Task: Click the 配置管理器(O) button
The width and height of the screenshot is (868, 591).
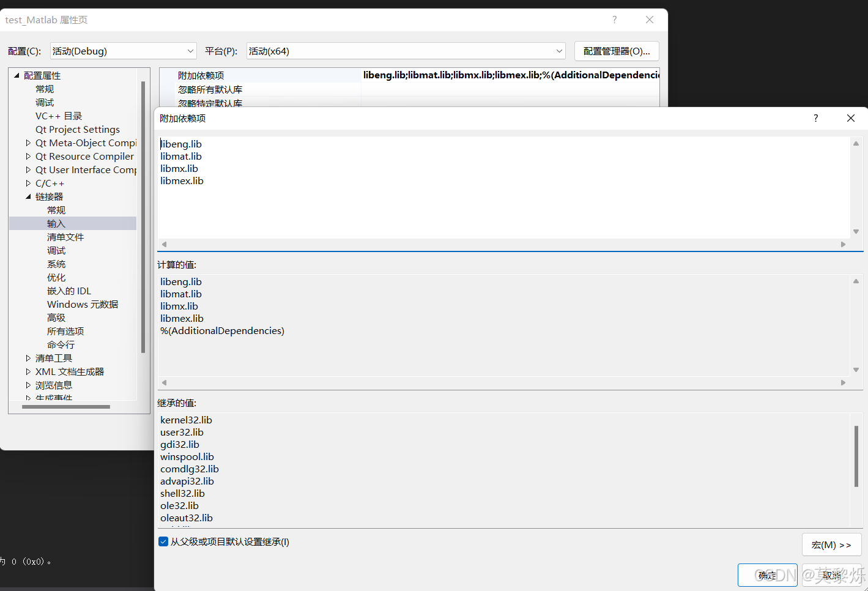Action: pos(616,51)
